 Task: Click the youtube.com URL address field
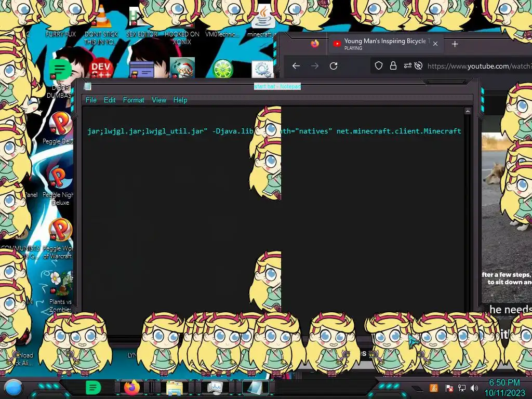point(479,66)
